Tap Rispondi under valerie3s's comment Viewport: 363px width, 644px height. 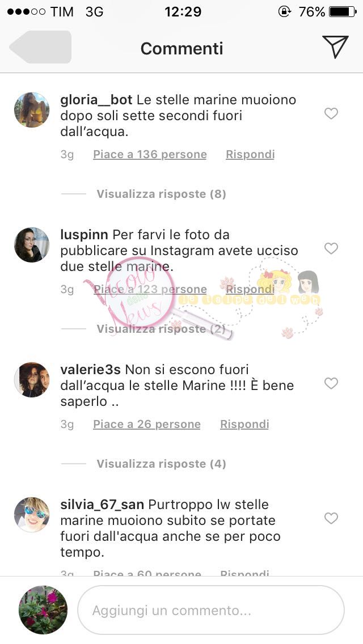[244, 424]
